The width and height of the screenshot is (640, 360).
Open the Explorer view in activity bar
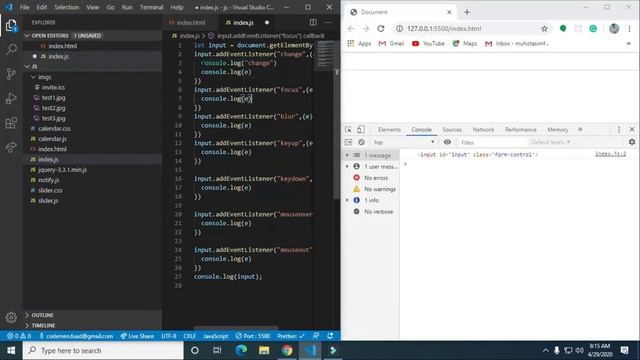click(11, 26)
